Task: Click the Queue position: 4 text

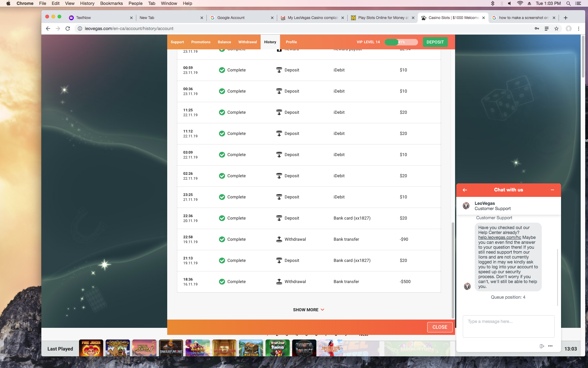Action: pos(508,297)
